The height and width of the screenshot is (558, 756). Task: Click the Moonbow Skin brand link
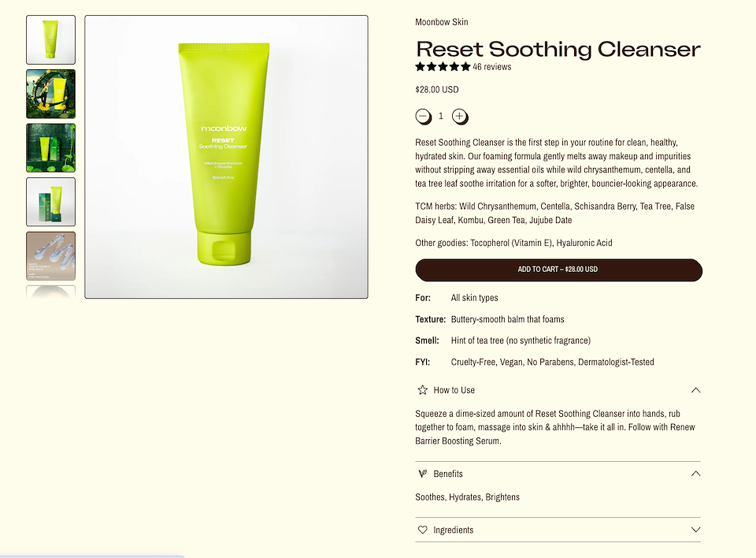tap(442, 22)
